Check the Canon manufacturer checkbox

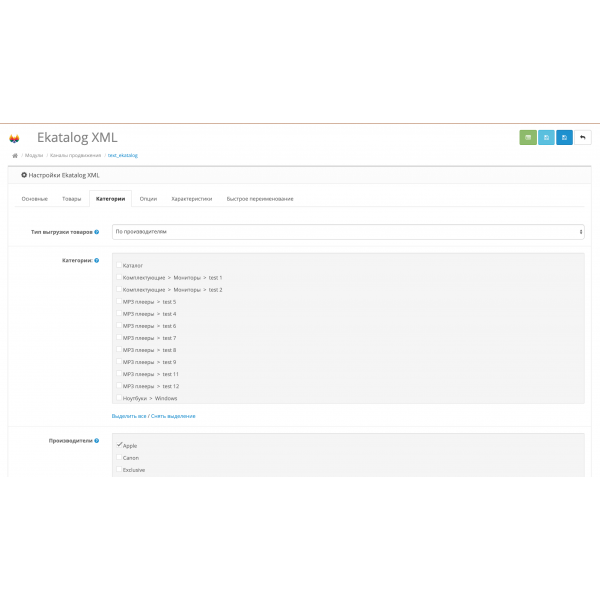pyautogui.click(x=119, y=457)
